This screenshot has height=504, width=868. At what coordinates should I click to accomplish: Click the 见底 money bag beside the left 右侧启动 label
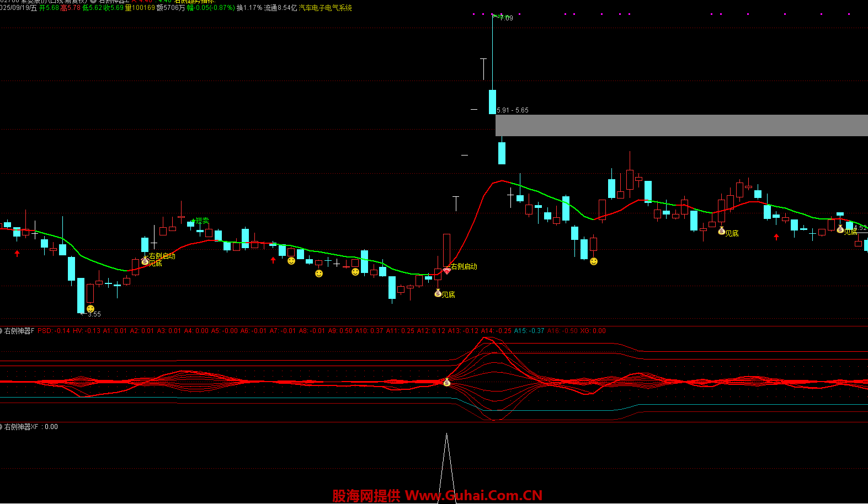pos(145,262)
